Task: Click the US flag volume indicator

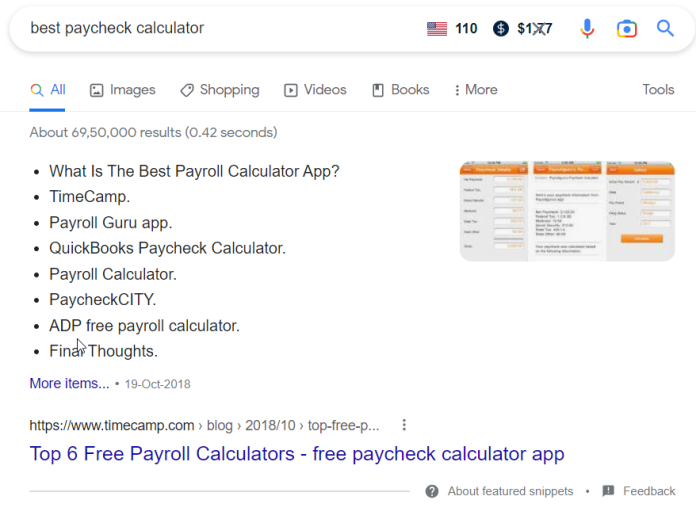Action: (437, 29)
